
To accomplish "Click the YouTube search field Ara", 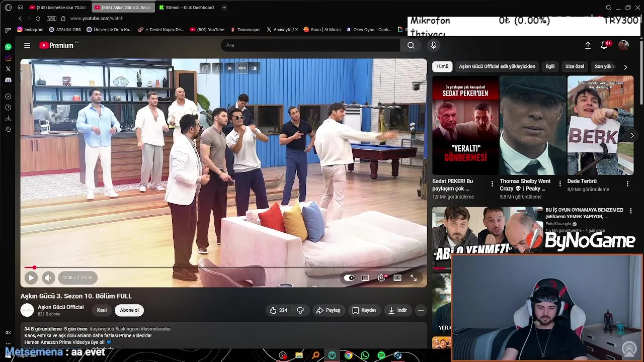I will [x=310, y=45].
